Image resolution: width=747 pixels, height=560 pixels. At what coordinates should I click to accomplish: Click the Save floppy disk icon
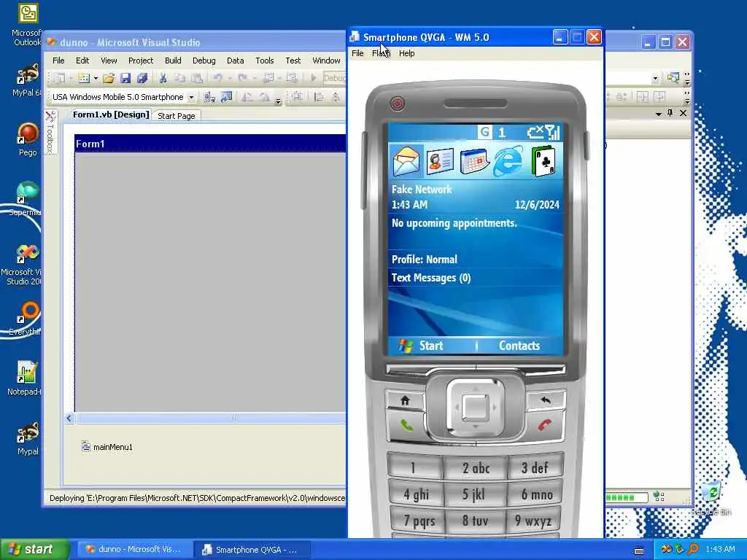(125, 78)
